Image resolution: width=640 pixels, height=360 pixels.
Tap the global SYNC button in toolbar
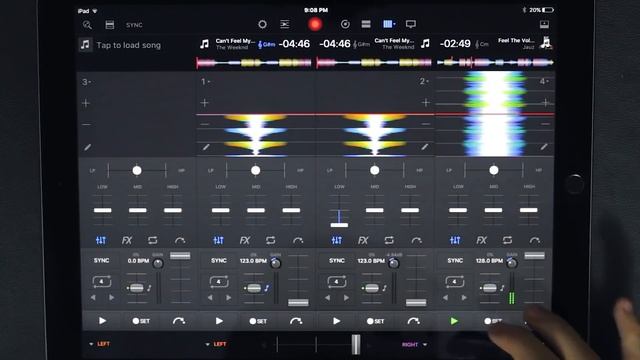point(134,25)
